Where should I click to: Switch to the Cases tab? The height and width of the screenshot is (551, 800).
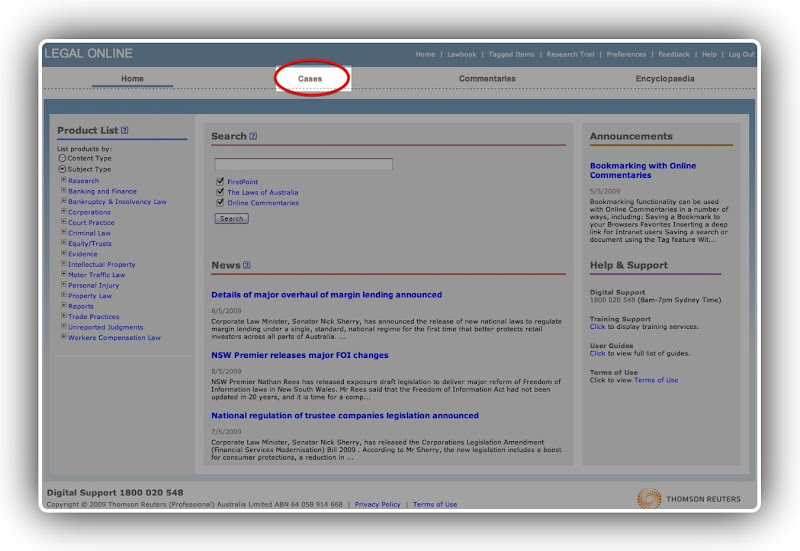(x=310, y=79)
